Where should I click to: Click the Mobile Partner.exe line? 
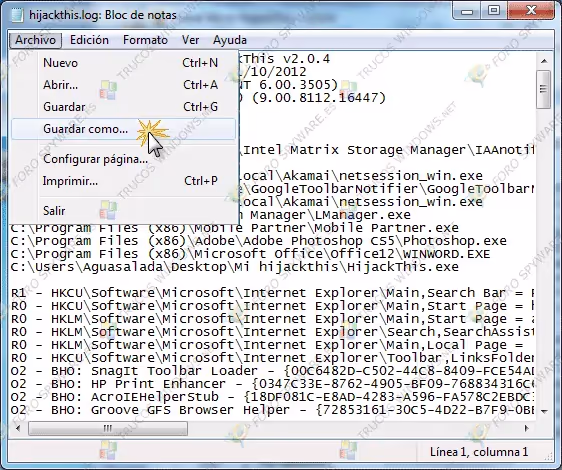(235, 228)
